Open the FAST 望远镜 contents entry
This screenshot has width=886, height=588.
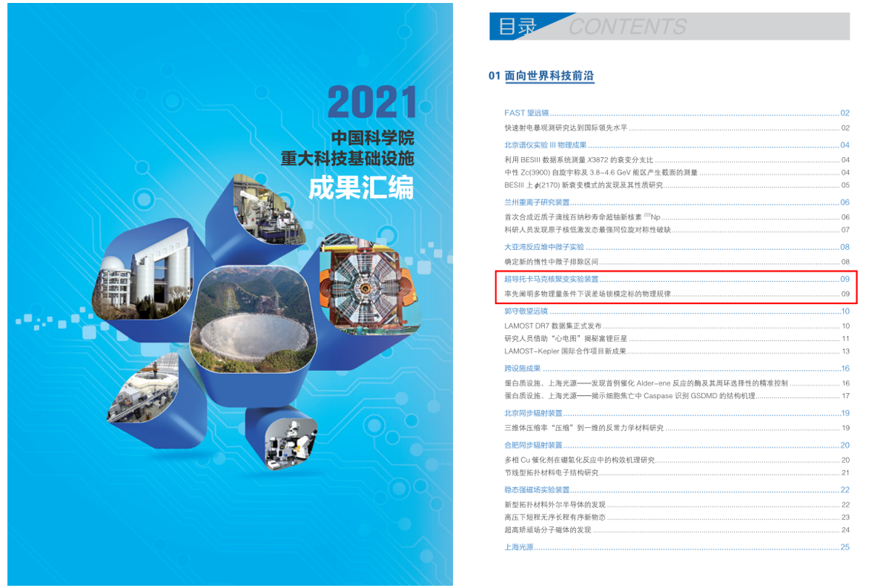(526, 113)
